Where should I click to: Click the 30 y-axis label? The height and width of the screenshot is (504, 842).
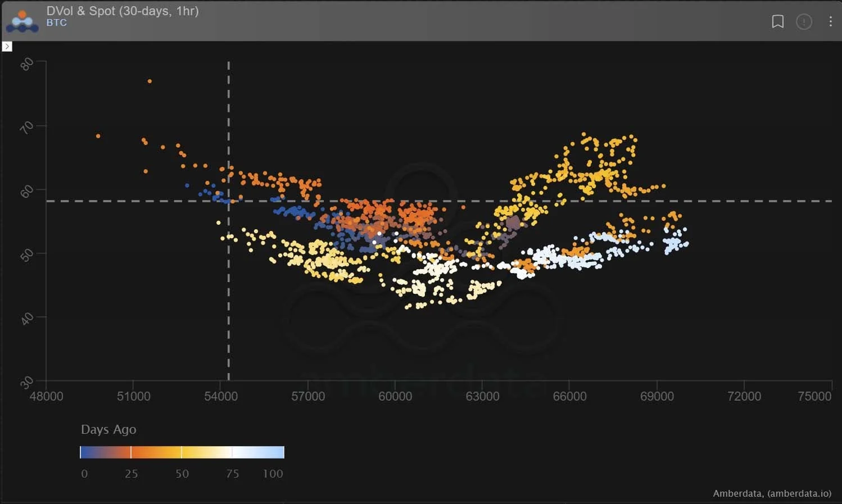point(26,383)
